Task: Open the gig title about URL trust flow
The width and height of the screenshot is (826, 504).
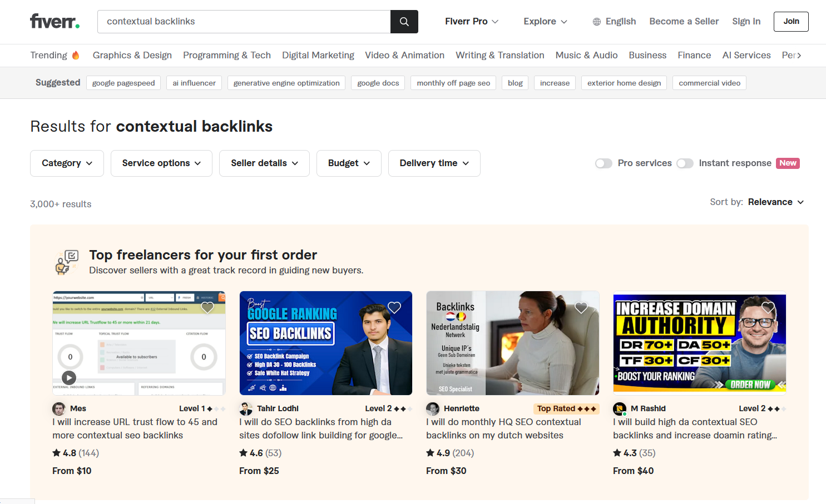Action: click(135, 429)
